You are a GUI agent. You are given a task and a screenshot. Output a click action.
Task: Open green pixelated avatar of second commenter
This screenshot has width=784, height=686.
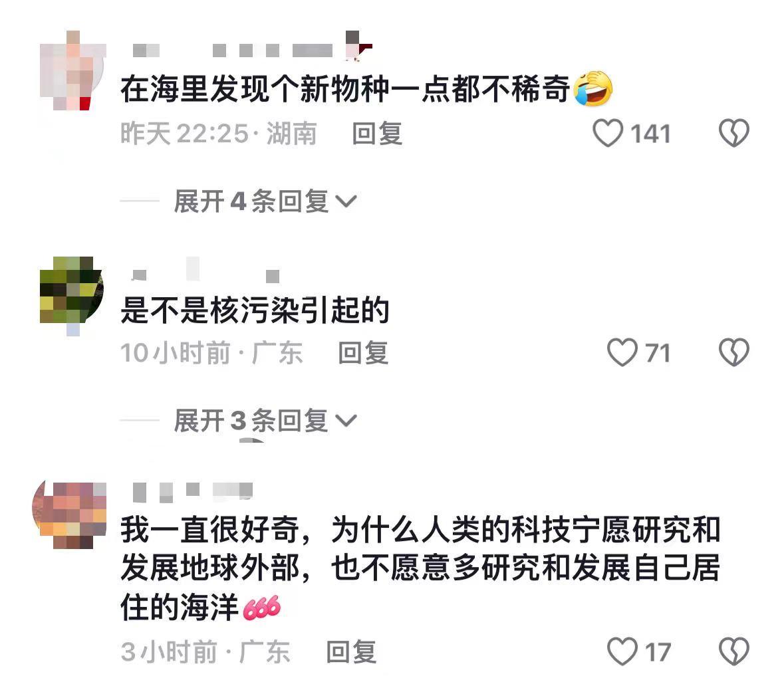click(72, 290)
